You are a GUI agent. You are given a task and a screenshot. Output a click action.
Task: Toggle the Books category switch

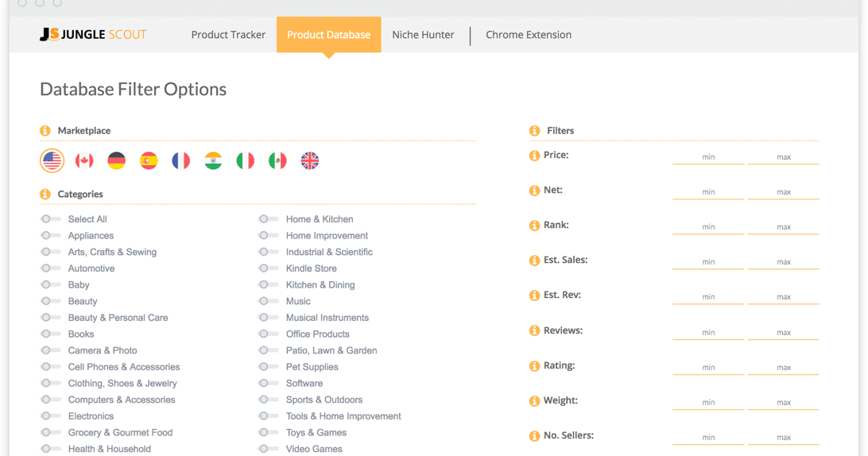[x=51, y=334]
